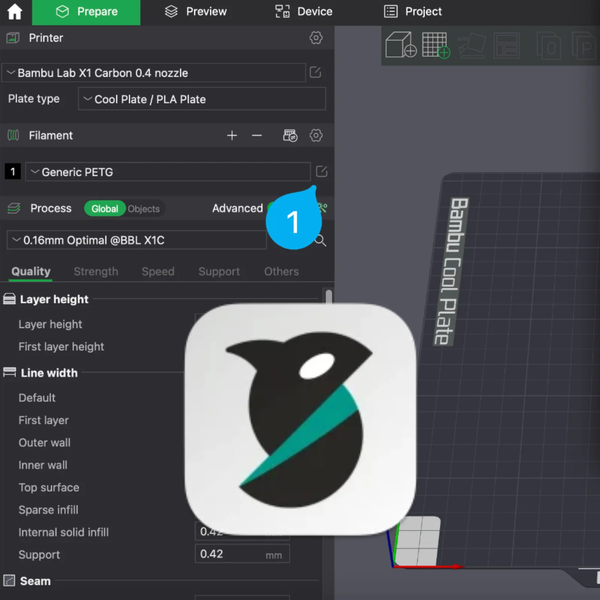This screenshot has width=600, height=600.
Task: Click the First layer height label
Action: [x=61, y=347]
